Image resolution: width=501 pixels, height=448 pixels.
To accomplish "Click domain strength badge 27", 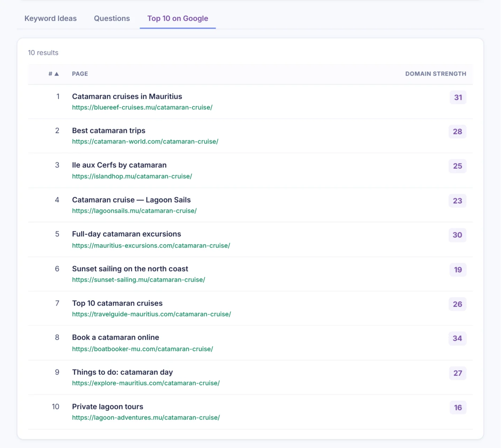I will [x=458, y=373].
